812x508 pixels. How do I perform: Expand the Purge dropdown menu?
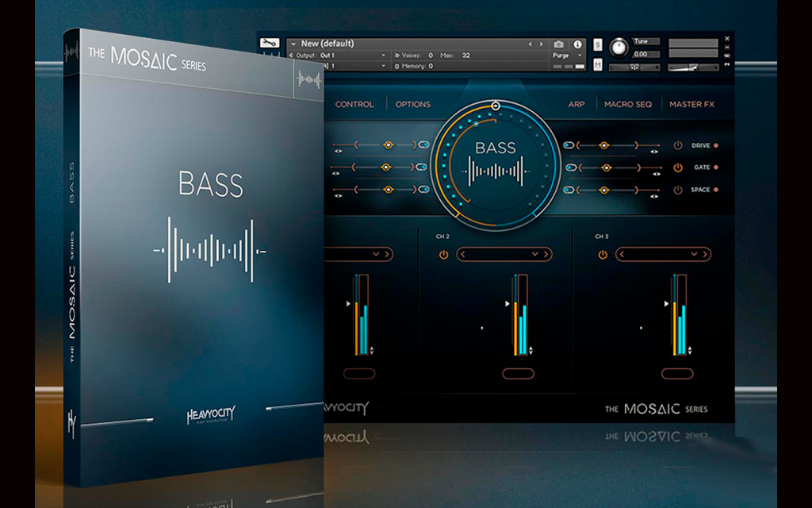tap(580, 56)
